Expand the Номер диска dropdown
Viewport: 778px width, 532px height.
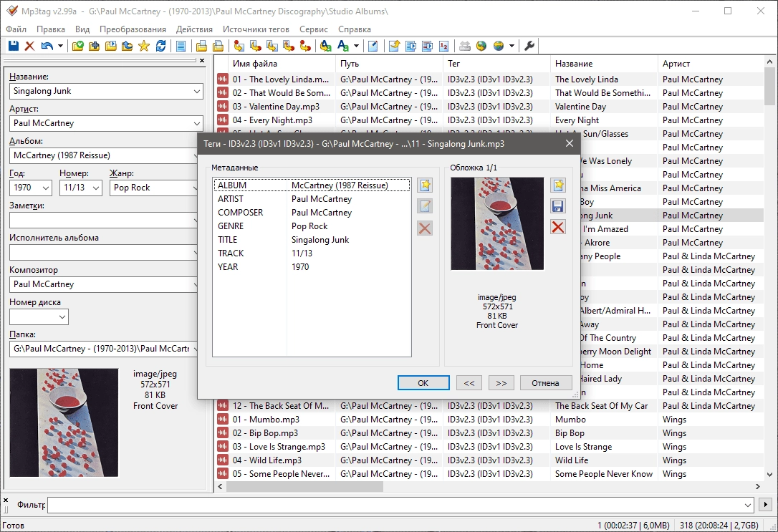62,316
